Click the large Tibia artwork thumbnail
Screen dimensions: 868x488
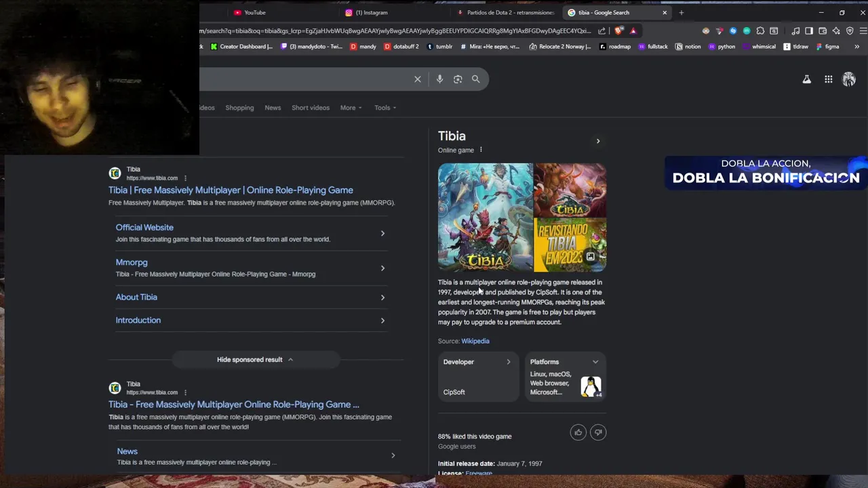(x=485, y=217)
